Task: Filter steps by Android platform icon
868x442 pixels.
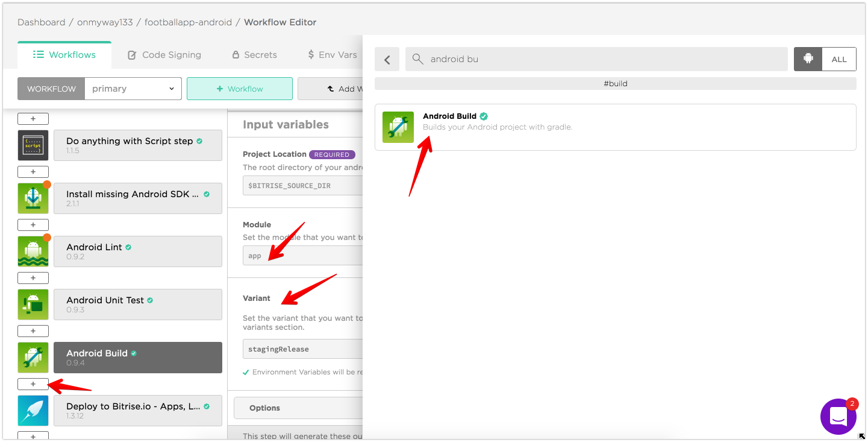Action: pos(808,59)
